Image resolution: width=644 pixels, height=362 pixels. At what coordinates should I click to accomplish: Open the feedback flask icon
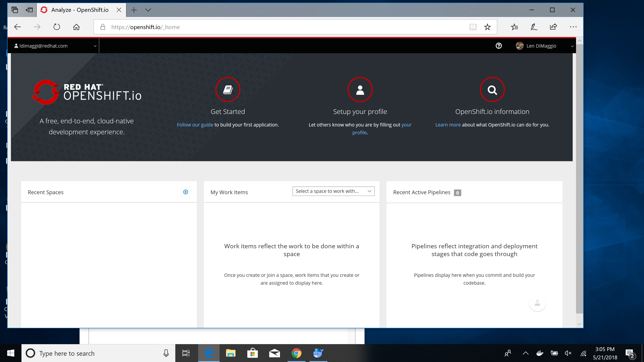click(538, 303)
